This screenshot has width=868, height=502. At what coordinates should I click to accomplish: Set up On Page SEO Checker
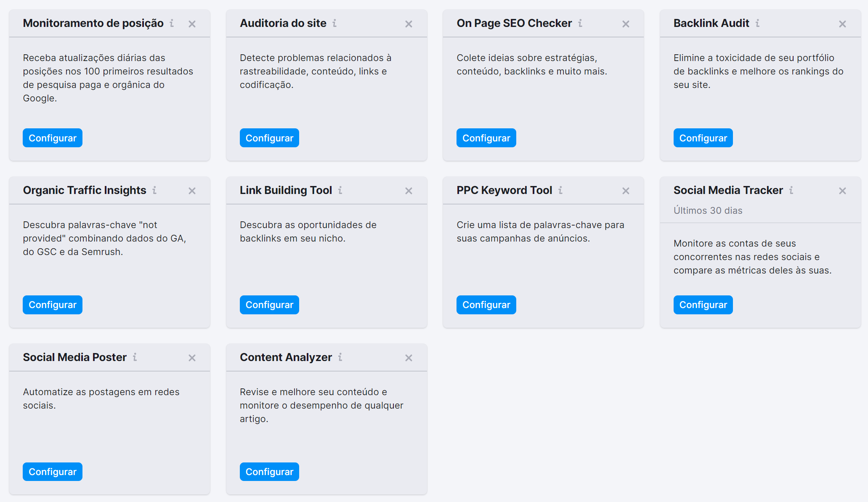[x=486, y=138]
